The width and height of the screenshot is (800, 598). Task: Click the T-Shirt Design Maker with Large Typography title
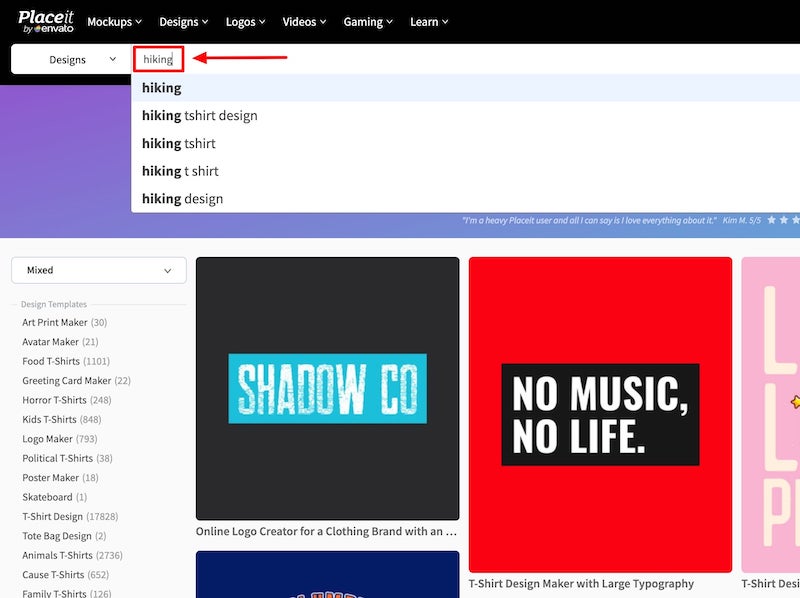581,584
